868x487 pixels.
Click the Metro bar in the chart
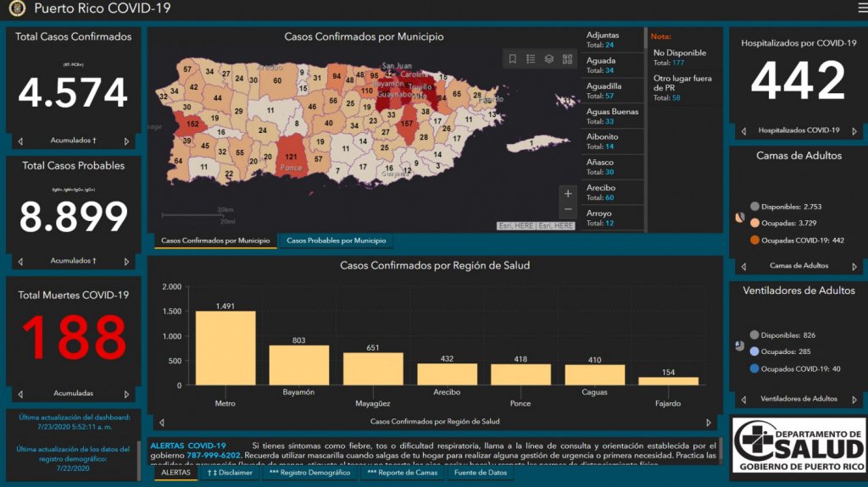225,347
